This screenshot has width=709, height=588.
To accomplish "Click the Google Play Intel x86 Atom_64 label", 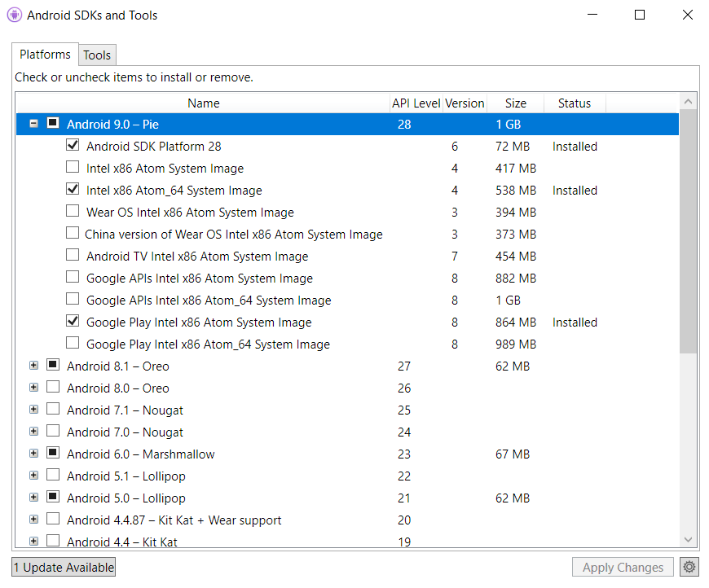I will pyautogui.click(x=208, y=344).
